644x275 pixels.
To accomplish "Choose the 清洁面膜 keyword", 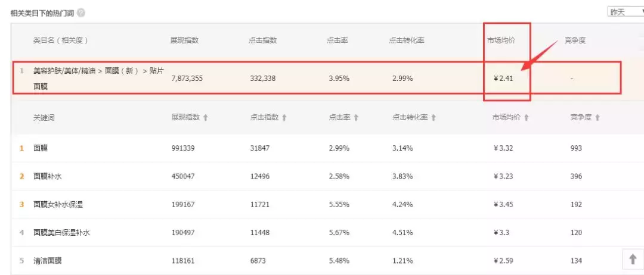I will click(x=49, y=260).
